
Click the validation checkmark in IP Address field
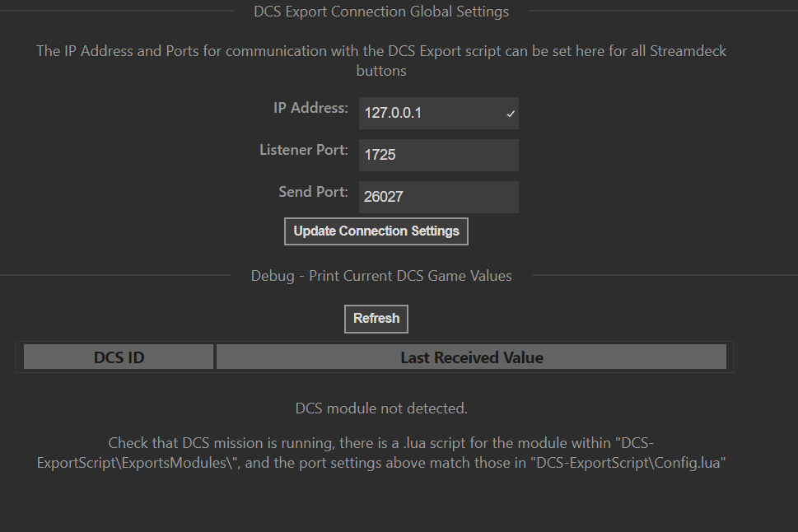(x=511, y=114)
